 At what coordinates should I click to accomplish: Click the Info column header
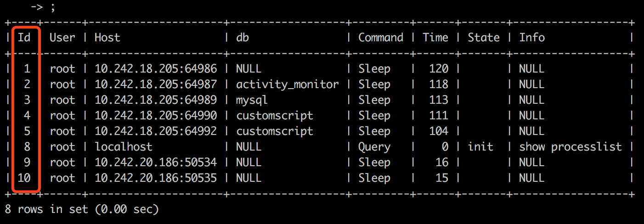coord(532,38)
